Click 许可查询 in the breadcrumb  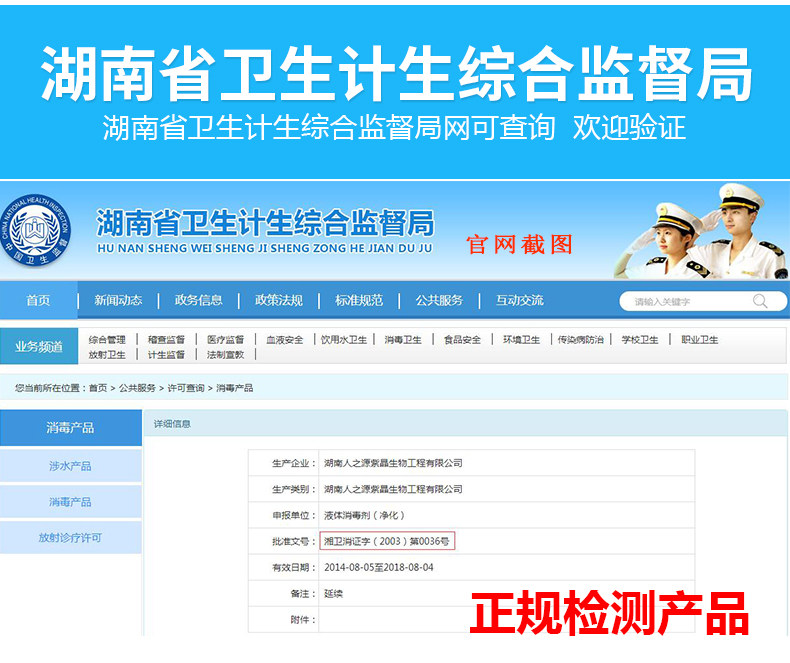tap(186, 388)
